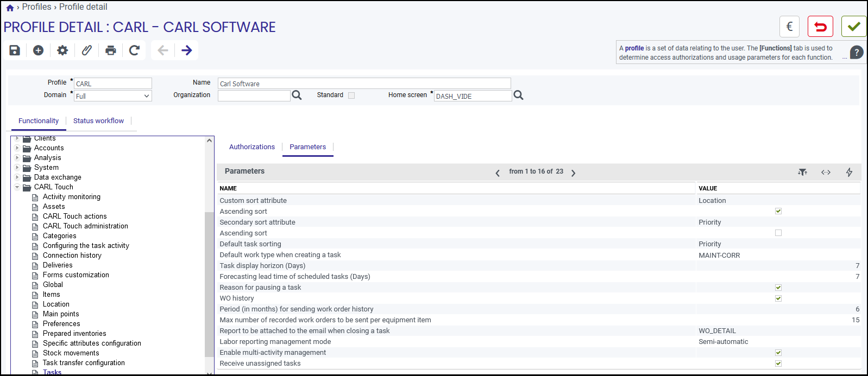The image size is (868, 376).
Task: Toggle the Standard checkbox
Action: point(351,95)
